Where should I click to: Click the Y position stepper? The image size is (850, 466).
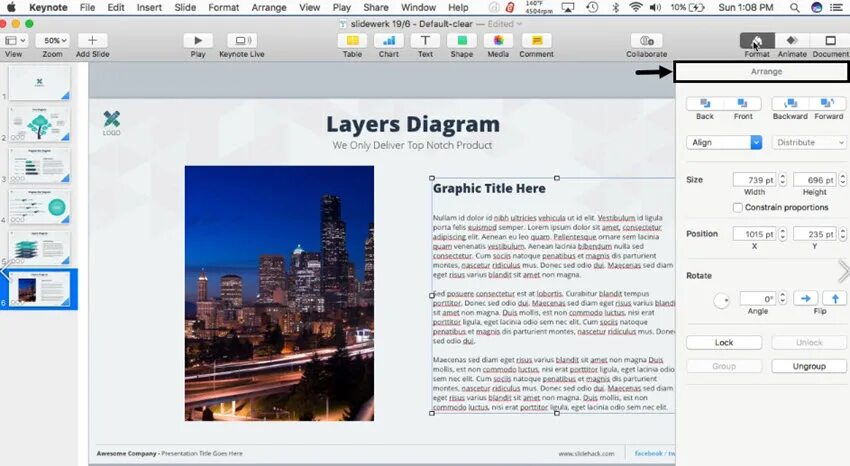tap(842, 234)
